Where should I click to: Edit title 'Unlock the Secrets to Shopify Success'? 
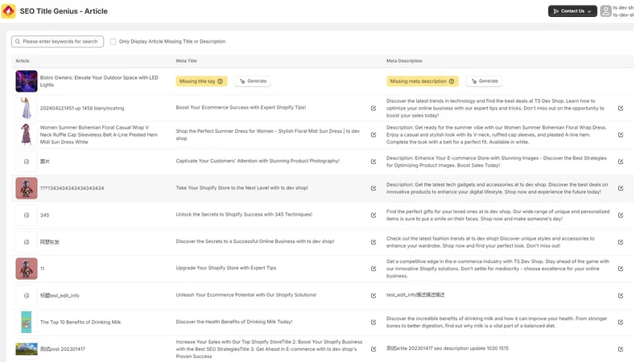pyautogui.click(x=374, y=215)
